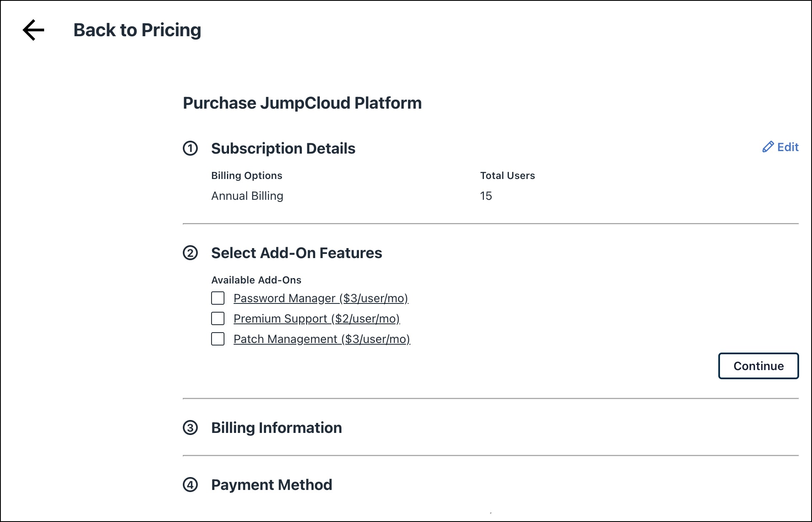Expand the Payment Method section
Screen dimensions: 812x522
(271, 485)
